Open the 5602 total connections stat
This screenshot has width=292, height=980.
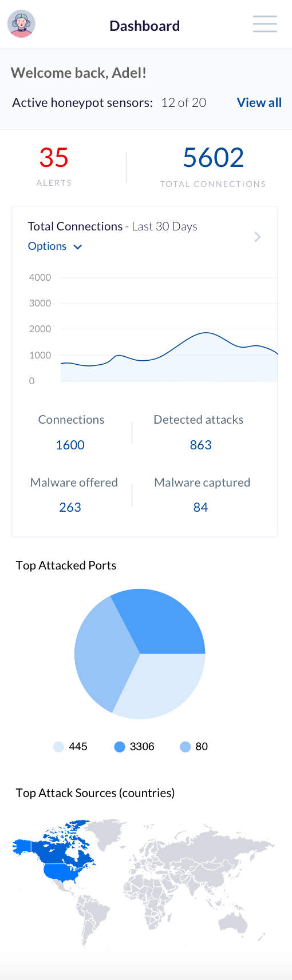point(213,158)
